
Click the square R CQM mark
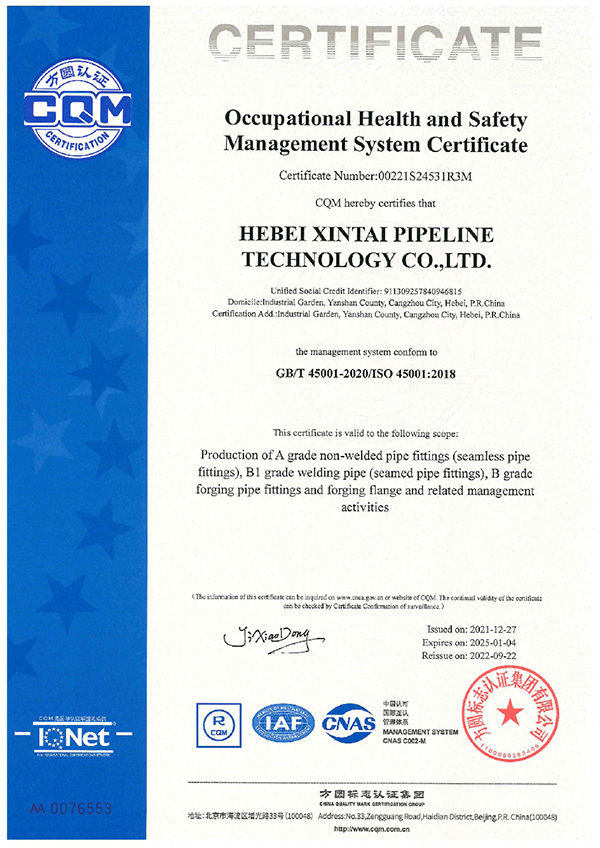click(x=219, y=725)
